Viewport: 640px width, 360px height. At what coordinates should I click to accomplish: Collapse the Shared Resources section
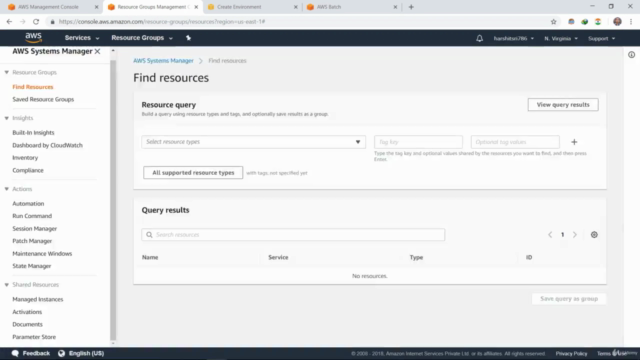point(7,284)
